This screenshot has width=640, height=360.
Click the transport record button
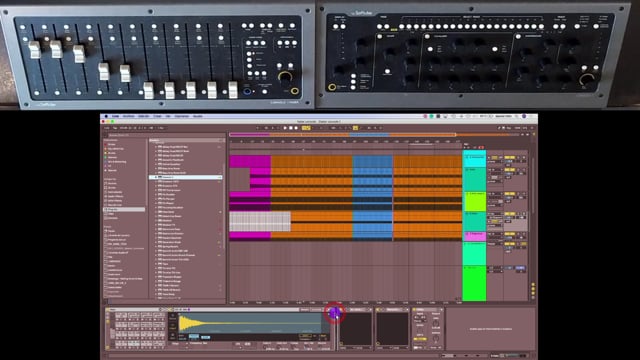296,128
